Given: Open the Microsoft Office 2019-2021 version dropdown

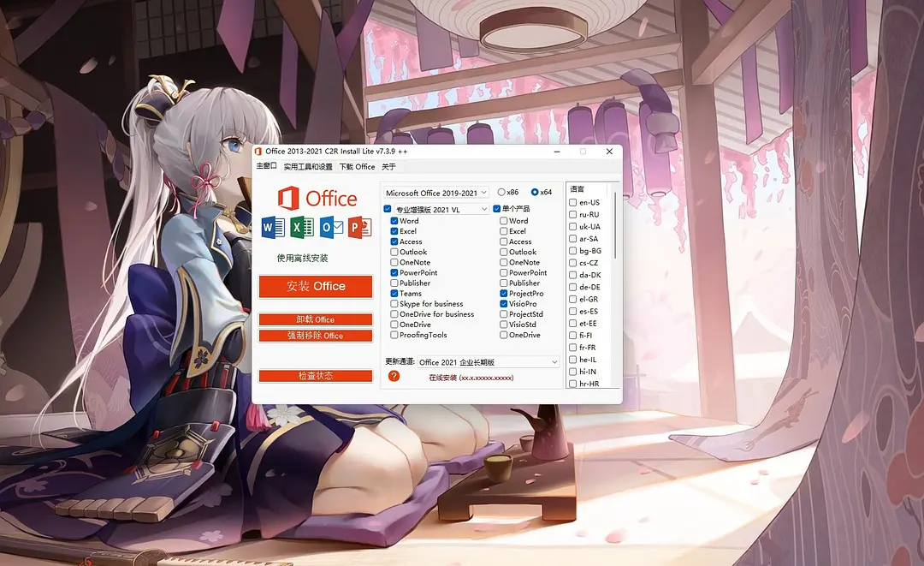Looking at the screenshot, I should (436, 193).
